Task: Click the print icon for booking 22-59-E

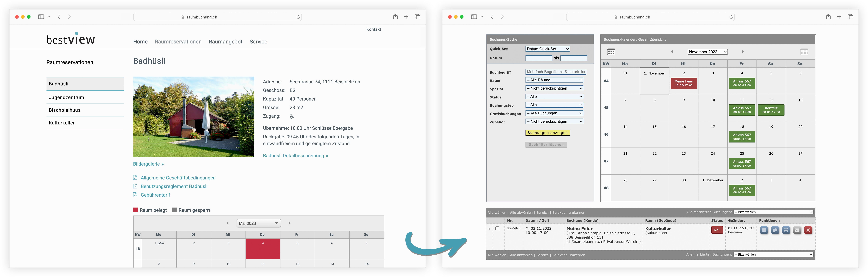Action: point(786,230)
